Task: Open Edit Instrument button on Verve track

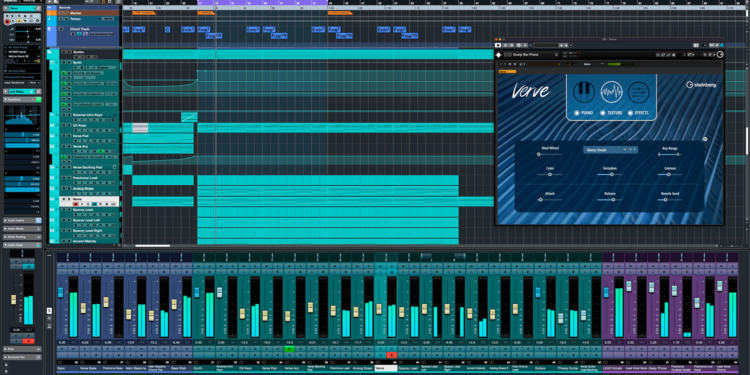Action: pos(94,204)
